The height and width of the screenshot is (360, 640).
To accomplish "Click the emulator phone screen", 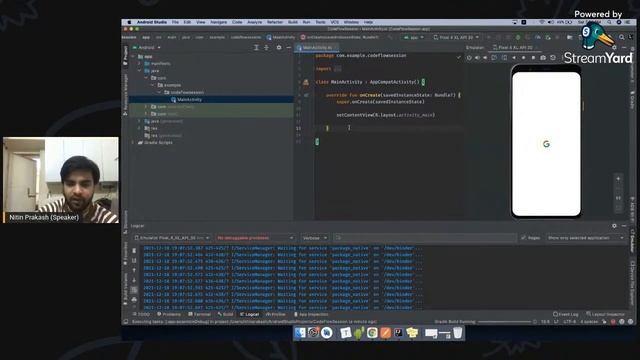I will click(546, 144).
